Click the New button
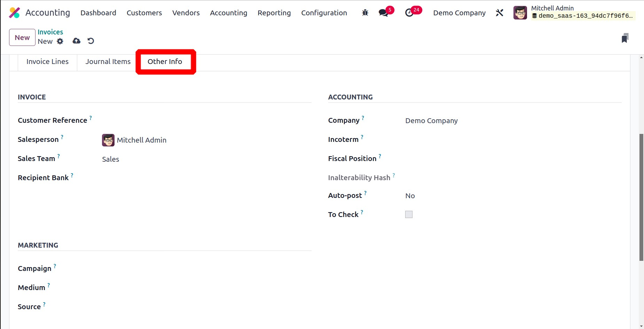The image size is (644, 329). tap(22, 38)
